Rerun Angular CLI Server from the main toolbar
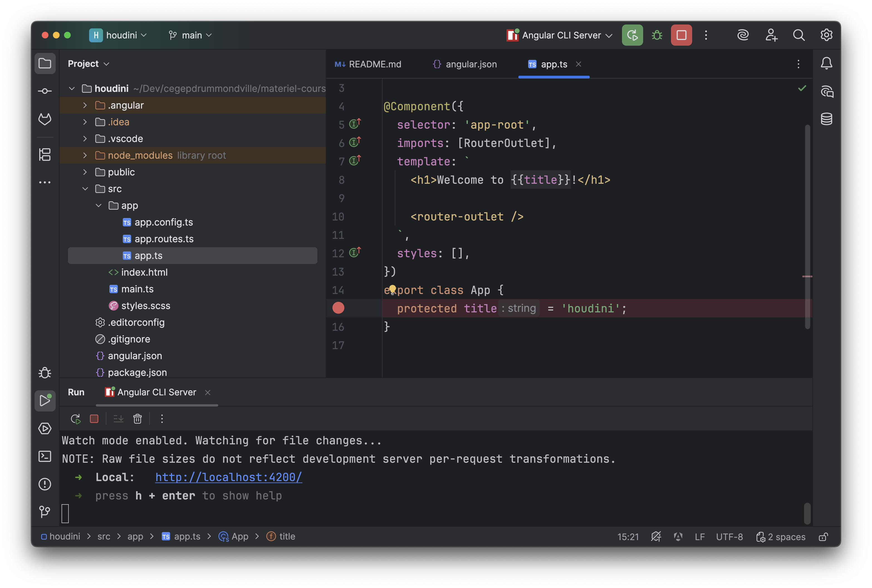 point(632,35)
